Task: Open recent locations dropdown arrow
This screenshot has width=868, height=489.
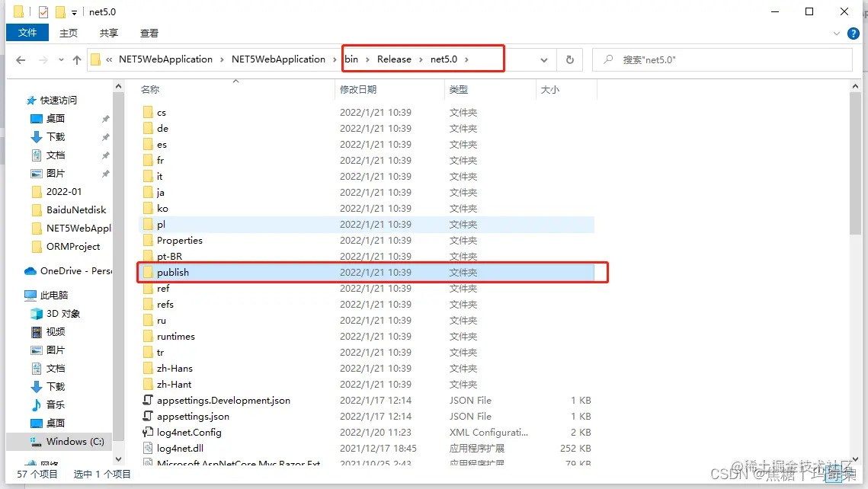Action: coord(61,59)
